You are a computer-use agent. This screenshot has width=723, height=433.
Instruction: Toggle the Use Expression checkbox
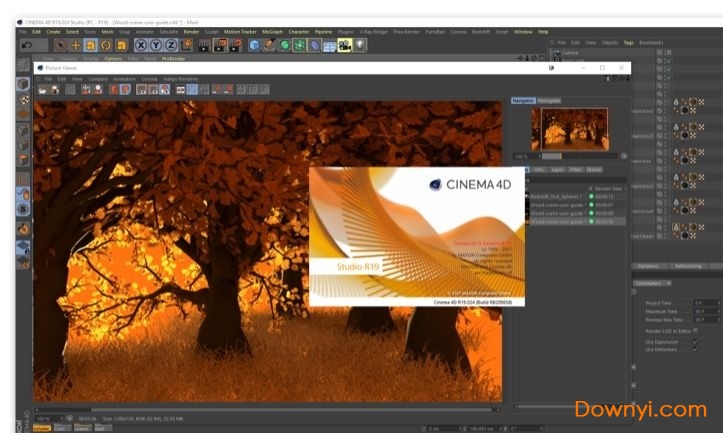(695, 341)
